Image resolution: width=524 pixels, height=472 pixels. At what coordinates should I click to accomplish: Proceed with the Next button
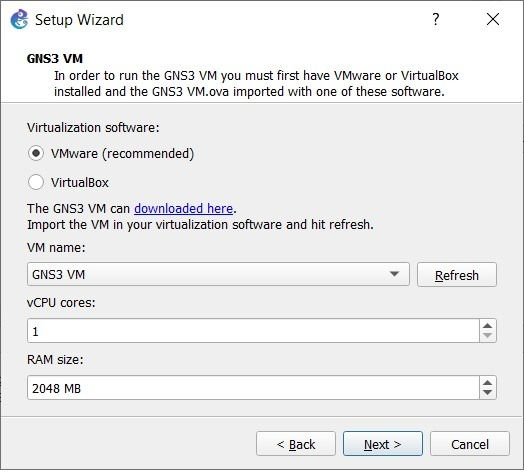click(x=383, y=444)
